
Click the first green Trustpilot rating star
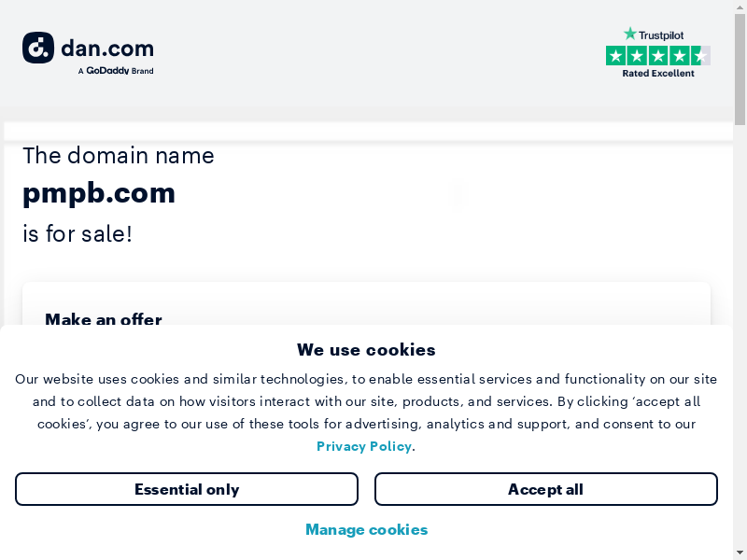click(x=615, y=56)
